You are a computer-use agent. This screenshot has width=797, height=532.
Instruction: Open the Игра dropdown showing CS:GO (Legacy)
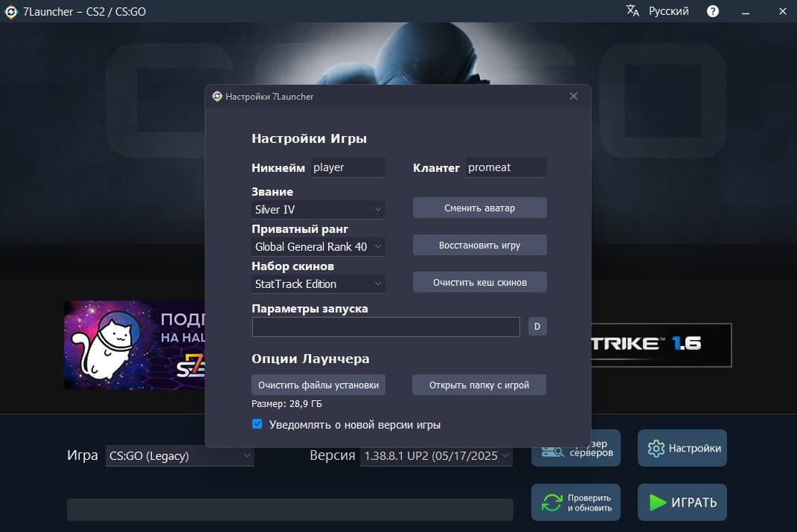click(x=180, y=455)
